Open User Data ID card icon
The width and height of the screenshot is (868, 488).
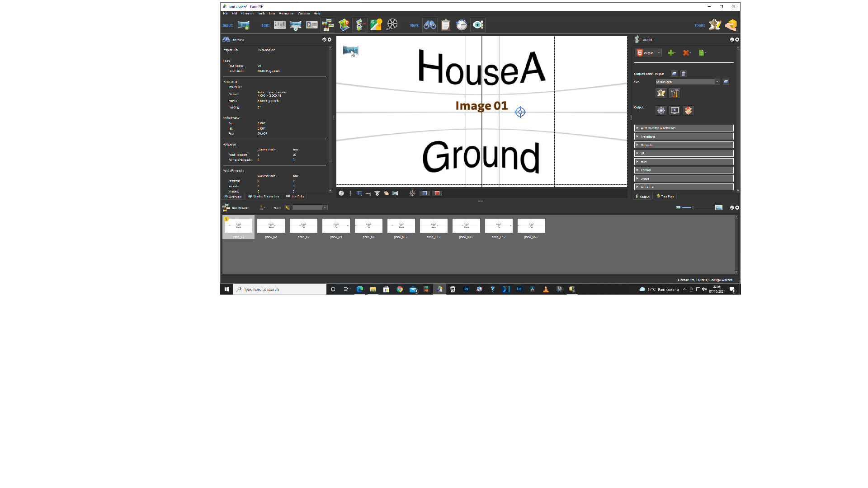pyautogui.click(x=312, y=25)
